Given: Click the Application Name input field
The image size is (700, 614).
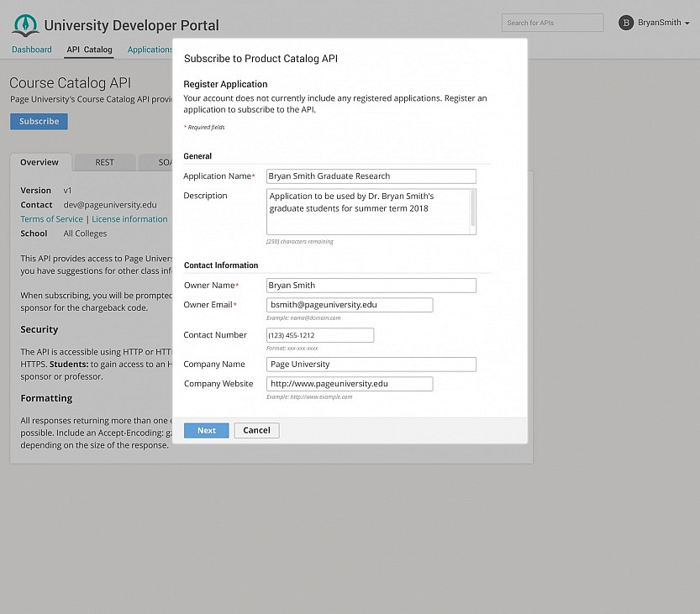Looking at the screenshot, I should pos(371,176).
